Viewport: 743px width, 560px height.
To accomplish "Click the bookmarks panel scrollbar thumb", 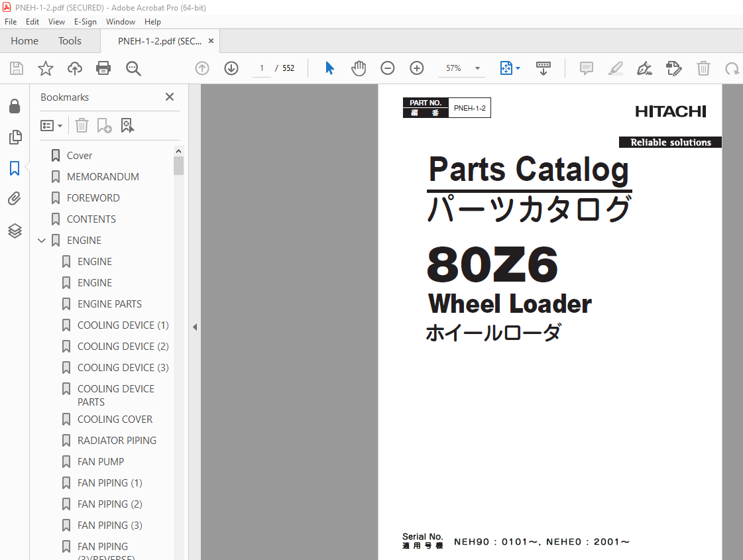I will click(179, 165).
